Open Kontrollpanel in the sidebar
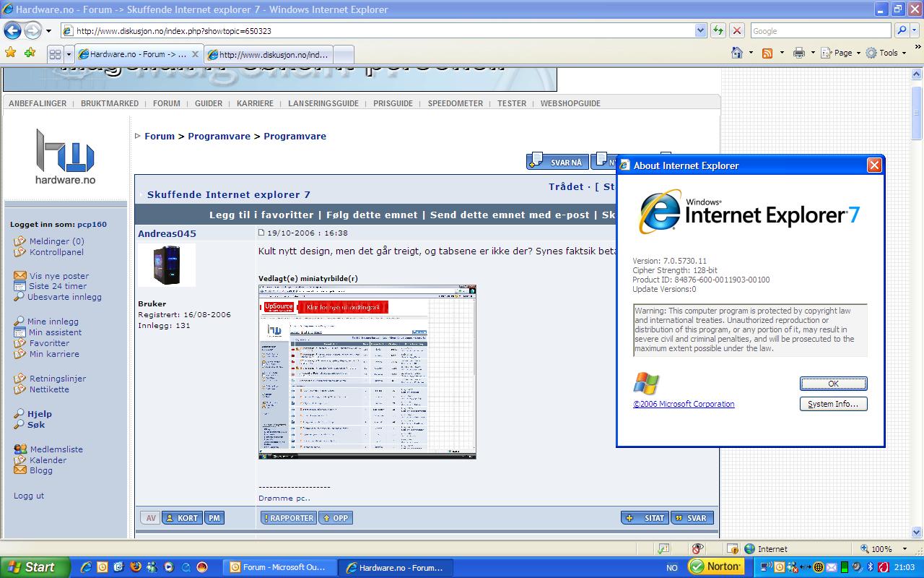The height and width of the screenshot is (578, 924). [x=56, y=252]
